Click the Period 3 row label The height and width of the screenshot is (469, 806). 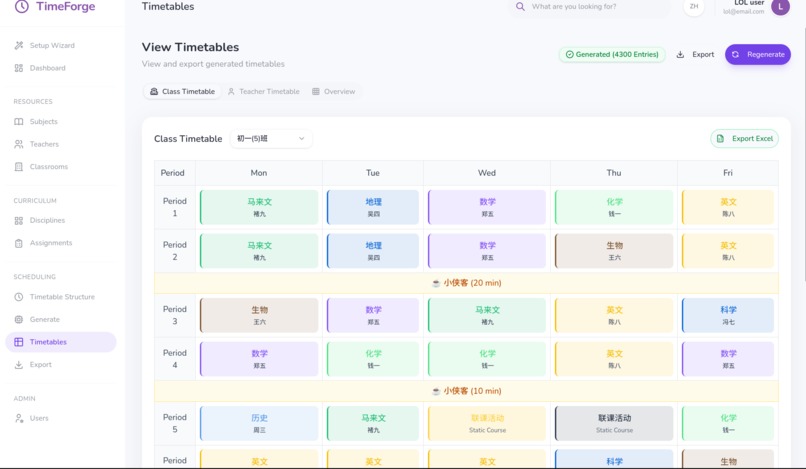pyautogui.click(x=175, y=315)
